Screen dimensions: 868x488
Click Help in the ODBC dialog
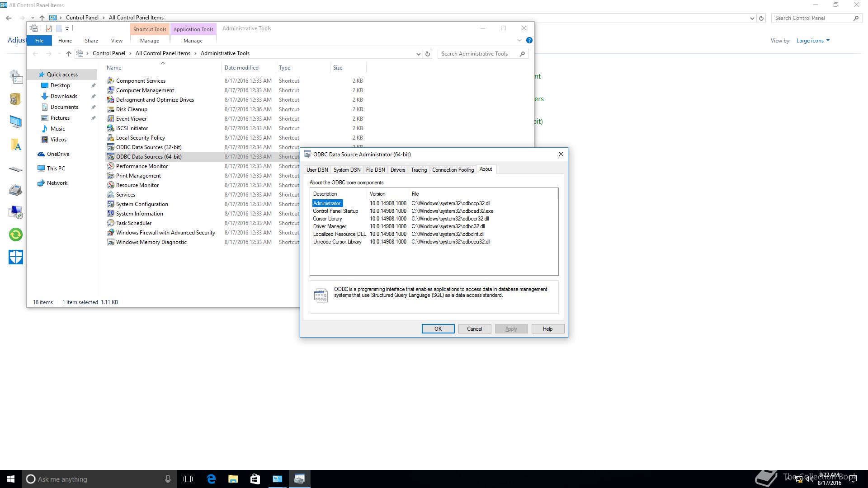point(548,329)
